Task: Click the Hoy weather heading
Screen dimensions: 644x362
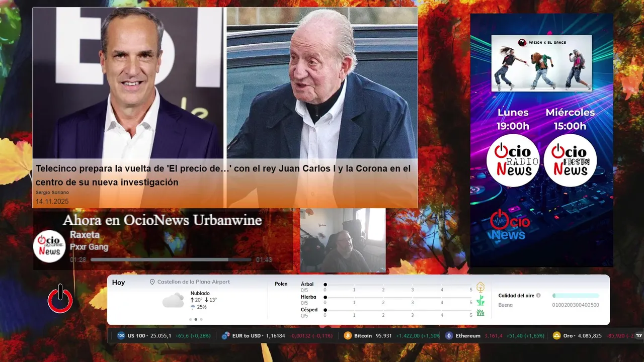Action: (118, 283)
